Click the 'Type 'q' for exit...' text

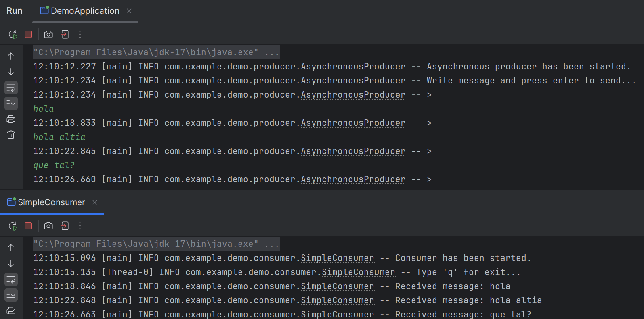468,272
